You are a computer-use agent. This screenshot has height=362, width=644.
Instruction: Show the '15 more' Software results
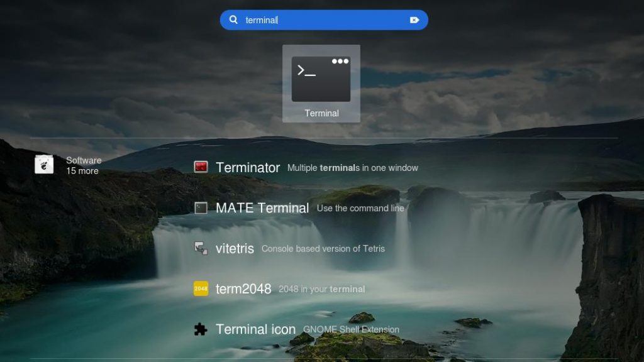(82, 171)
